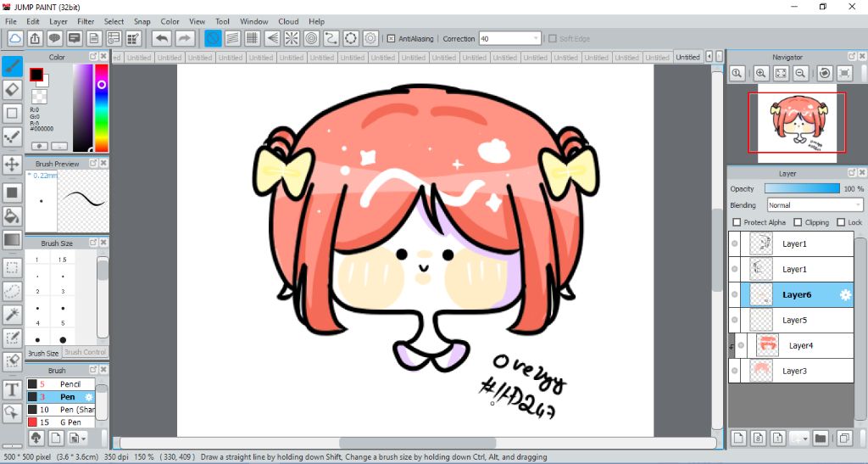868x464 pixels.
Task: Click the black foreground color swatch
Action: click(36, 75)
